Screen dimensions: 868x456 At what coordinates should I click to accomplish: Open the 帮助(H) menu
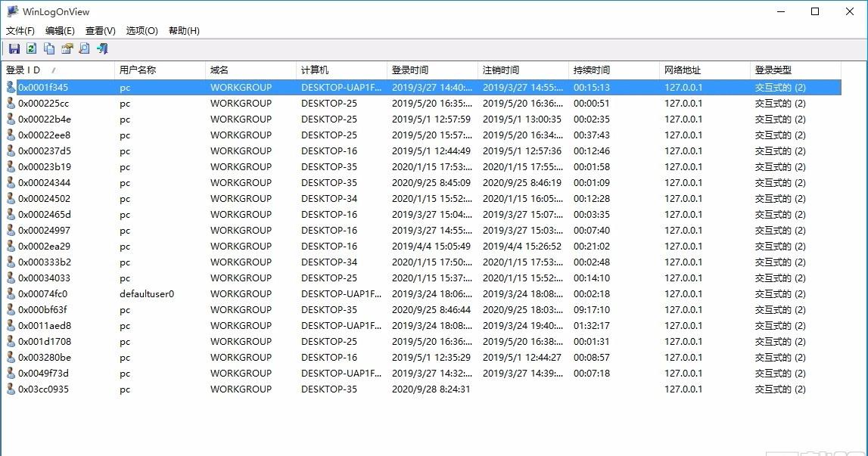pyautogui.click(x=184, y=30)
